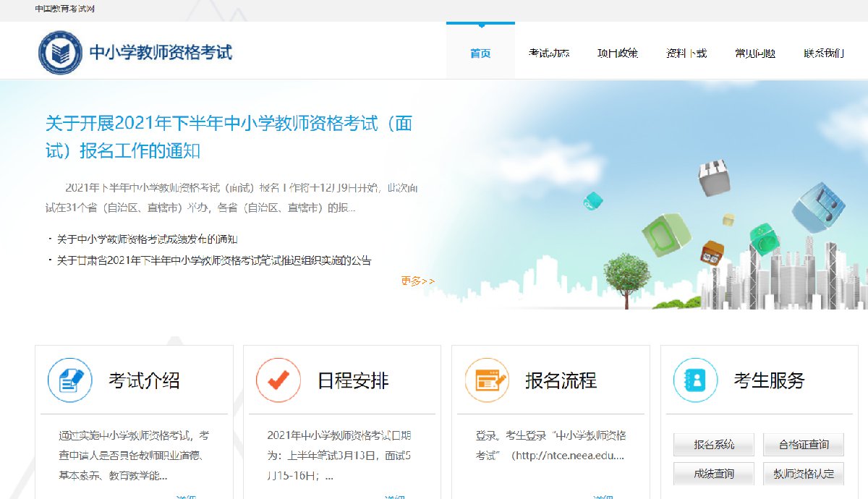Click the 报名系统 button
The image size is (868, 499).
point(714,444)
